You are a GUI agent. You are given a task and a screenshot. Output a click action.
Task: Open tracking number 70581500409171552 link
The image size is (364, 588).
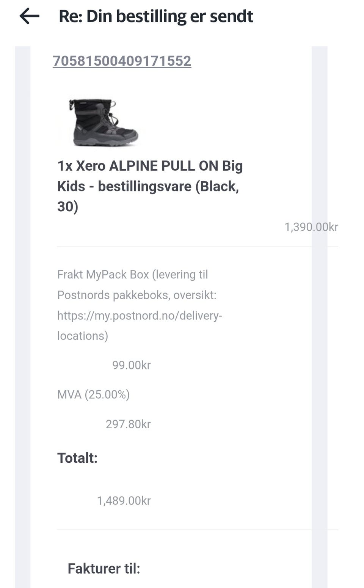122,61
